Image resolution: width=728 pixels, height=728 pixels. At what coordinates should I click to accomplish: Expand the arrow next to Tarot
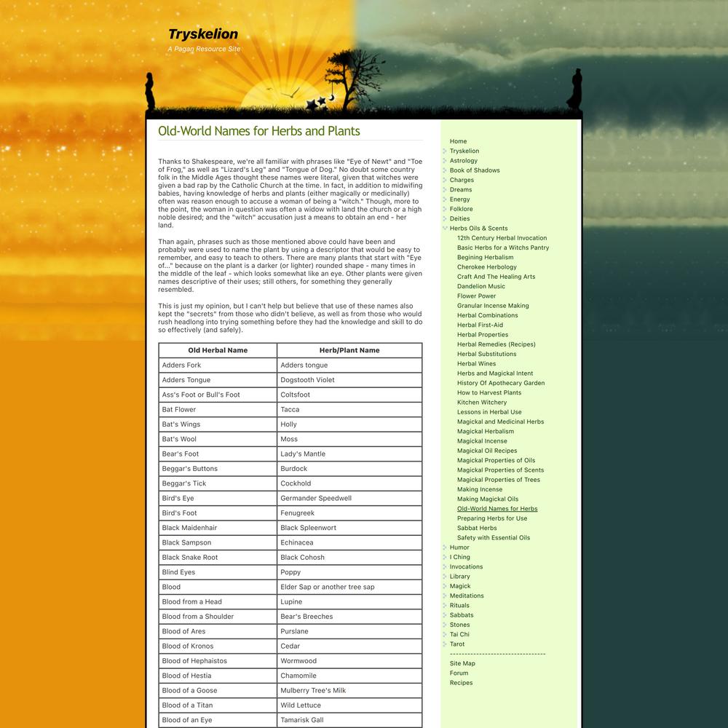445,644
